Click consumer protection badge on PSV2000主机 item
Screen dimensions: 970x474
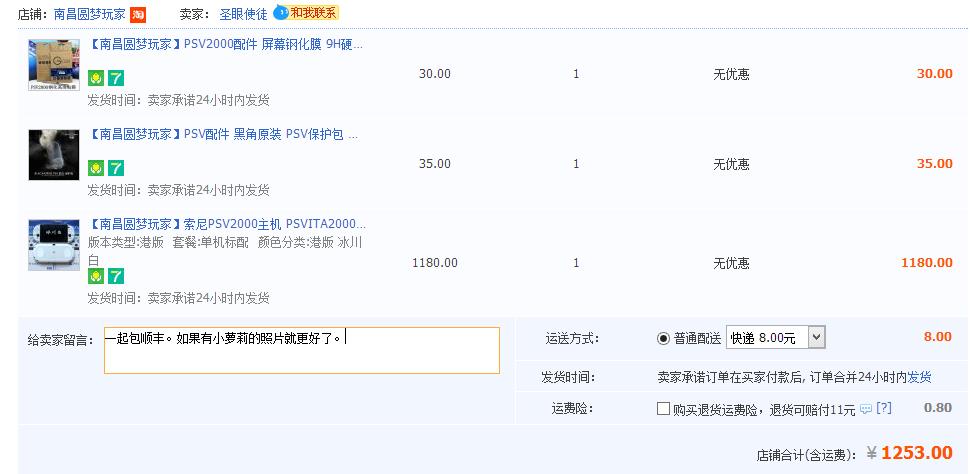click(96, 276)
